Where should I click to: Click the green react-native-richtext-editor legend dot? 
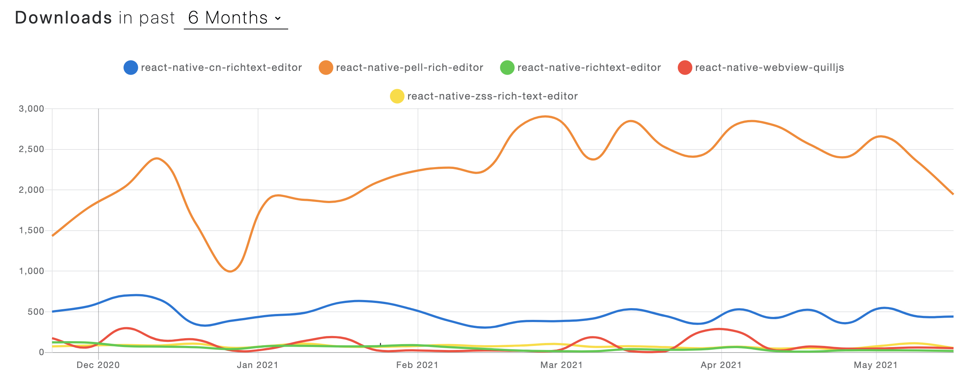[507, 68]
